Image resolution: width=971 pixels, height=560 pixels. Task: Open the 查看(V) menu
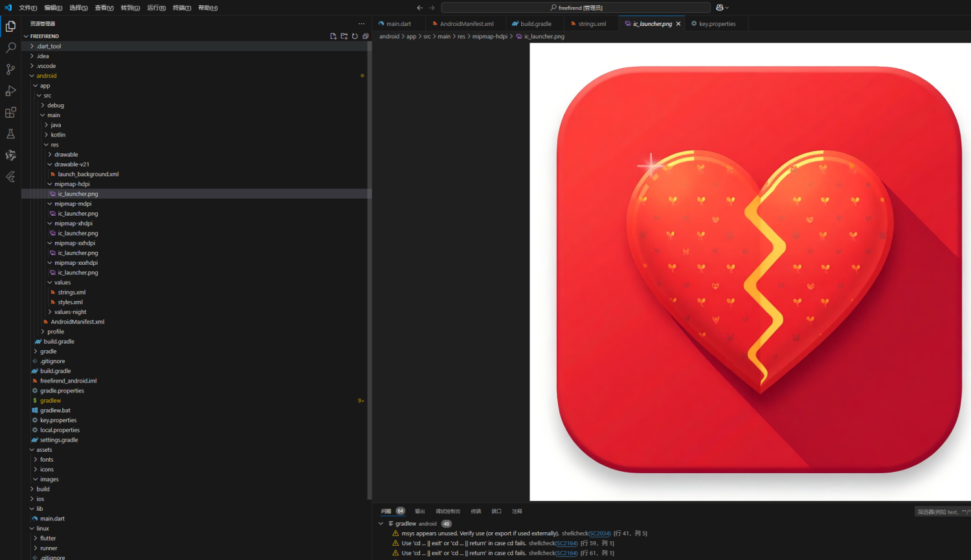pyautogui.click(x=104, y=8)
